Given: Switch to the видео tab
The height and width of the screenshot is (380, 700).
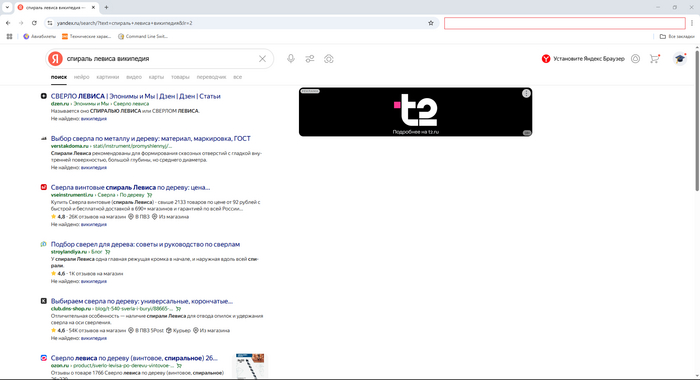Looking at the screenshot, I should (134, 77).
